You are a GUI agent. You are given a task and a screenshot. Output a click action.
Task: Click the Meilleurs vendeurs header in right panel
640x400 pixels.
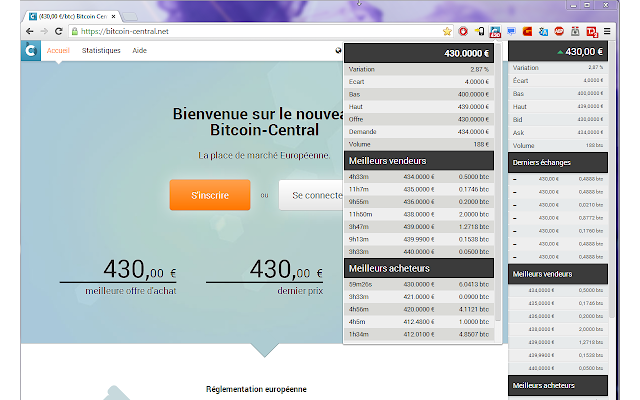click(x=558, y=274)
